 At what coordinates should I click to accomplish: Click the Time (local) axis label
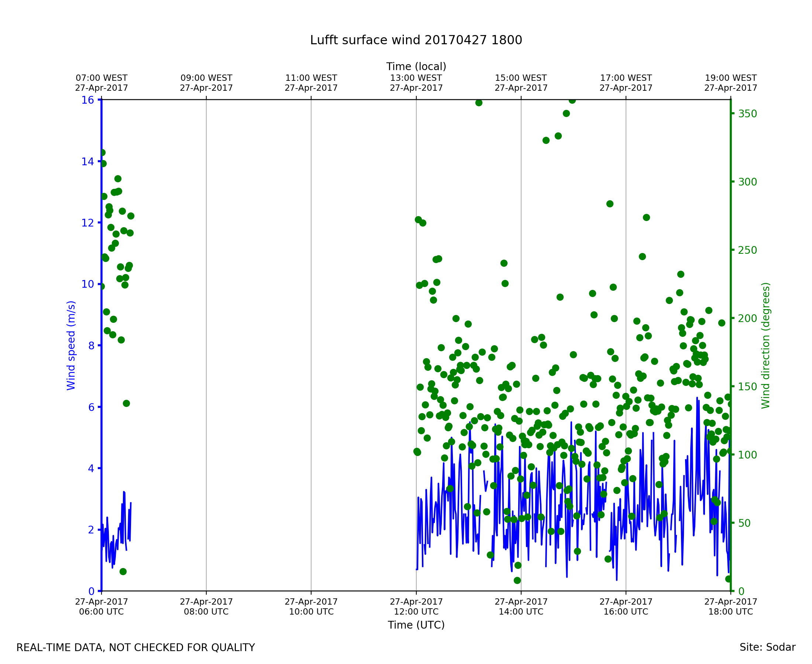point(416,66)
